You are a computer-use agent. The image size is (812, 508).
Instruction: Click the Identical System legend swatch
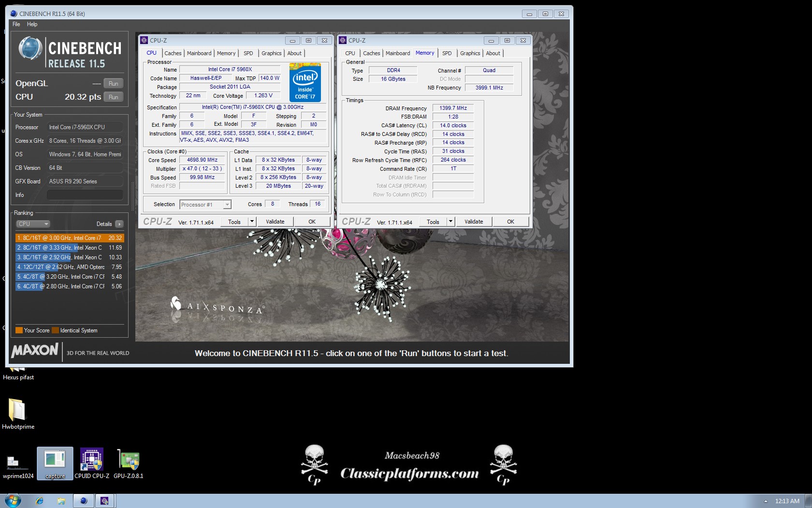[56, 330]
